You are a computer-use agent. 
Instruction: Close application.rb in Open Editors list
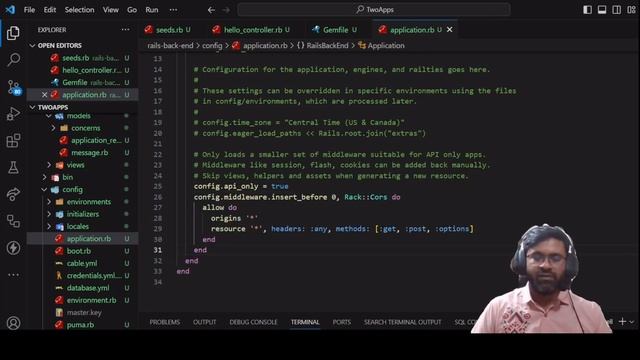[x=44, y=95]
